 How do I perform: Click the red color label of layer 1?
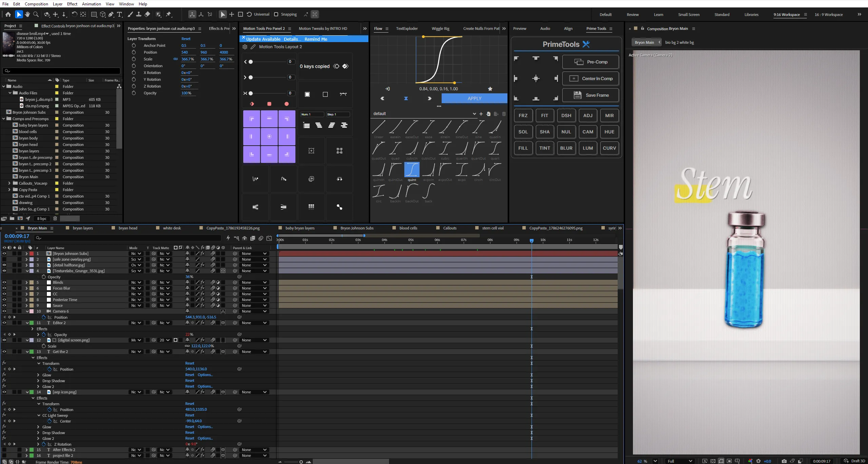click(x=32, y=254)
